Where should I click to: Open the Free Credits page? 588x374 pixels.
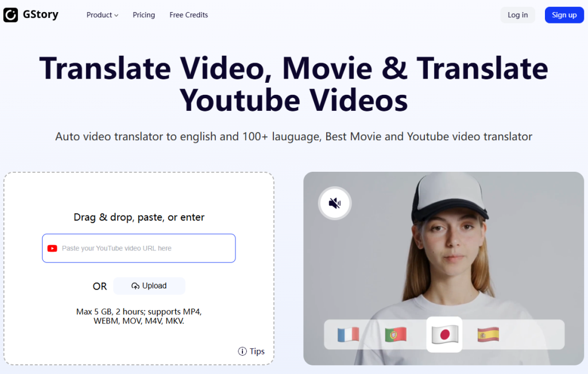(188, 15)
